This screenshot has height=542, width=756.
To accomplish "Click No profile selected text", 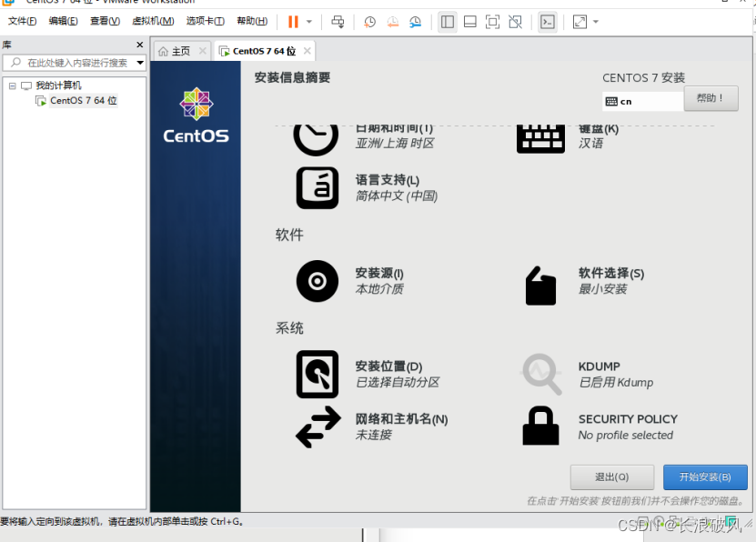I will pos(625,435).
